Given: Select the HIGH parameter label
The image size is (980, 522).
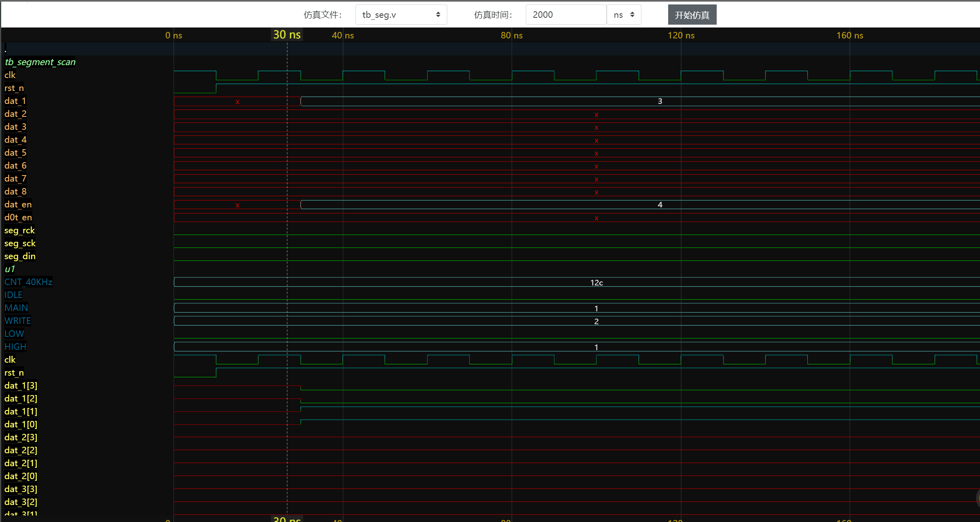Looking at the screenshot, I should (x=15, y=347).
